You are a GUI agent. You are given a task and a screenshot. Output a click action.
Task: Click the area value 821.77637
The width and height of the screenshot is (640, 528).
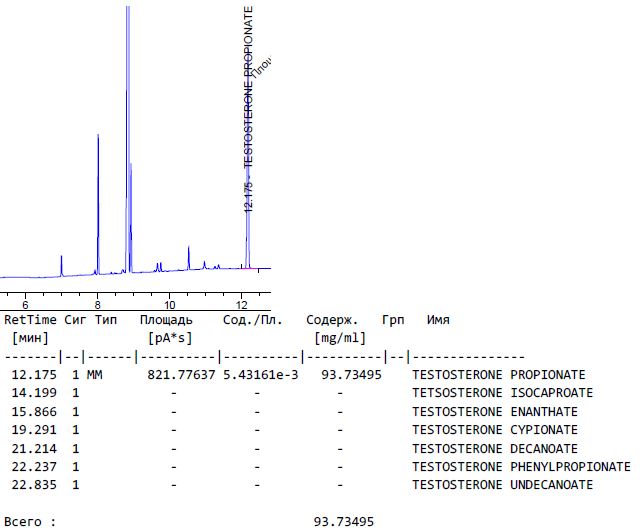pyautogui.click(x=182, y=375)
